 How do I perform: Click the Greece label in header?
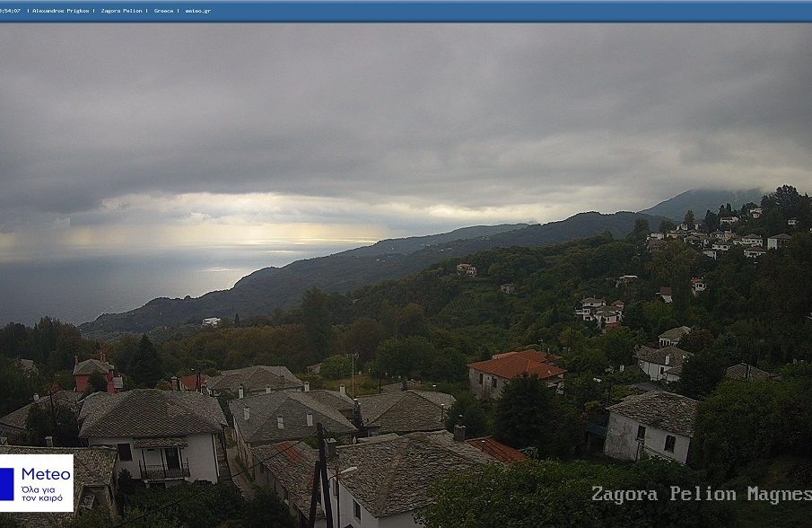coord(163,11)
